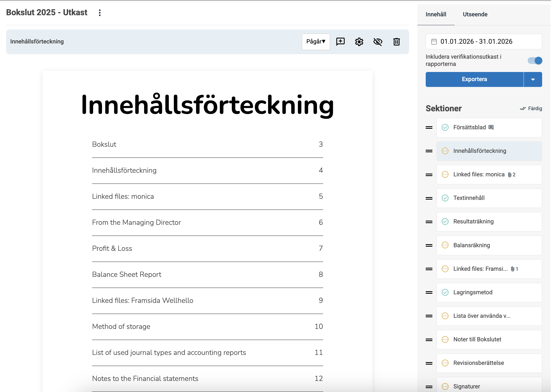551x392 pixels.
Task: Toggle the hide section eye icon
Action: 378,42
